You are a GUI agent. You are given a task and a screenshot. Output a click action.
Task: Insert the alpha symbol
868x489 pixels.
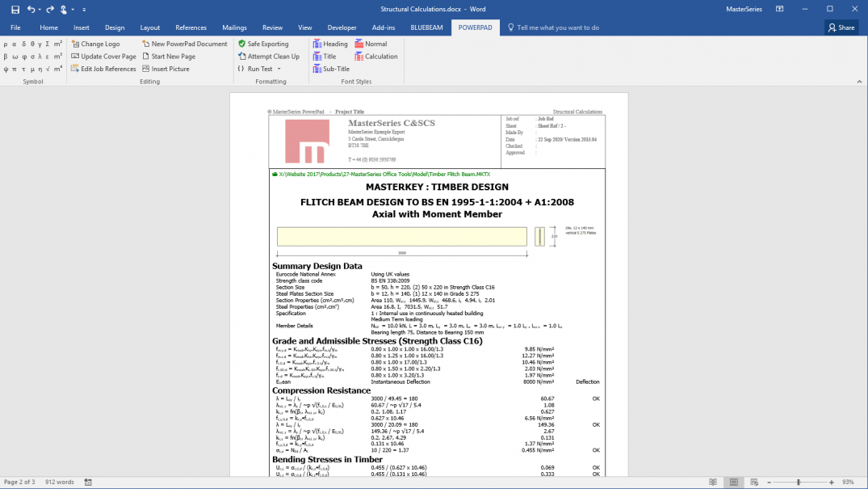[15, 44]
